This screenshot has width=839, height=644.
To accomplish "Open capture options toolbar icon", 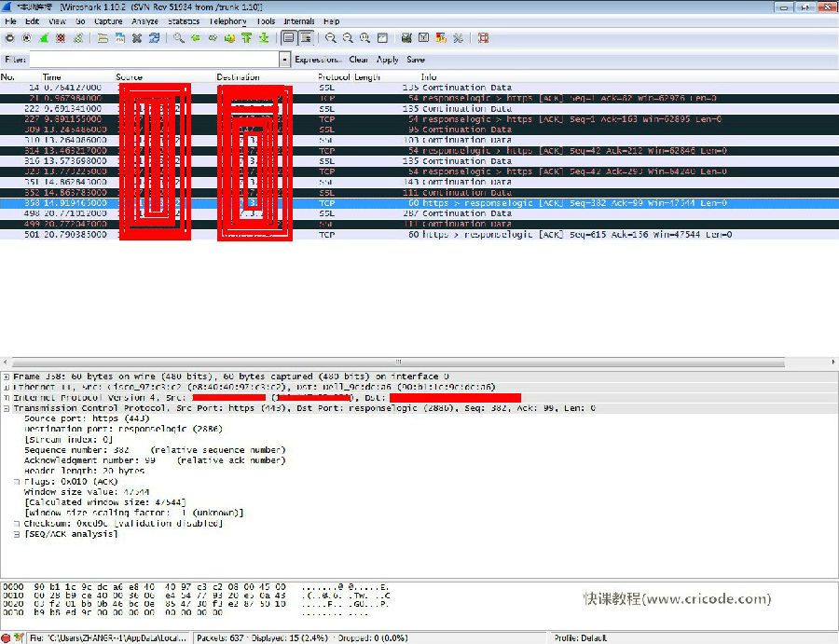I will (27, 38).
